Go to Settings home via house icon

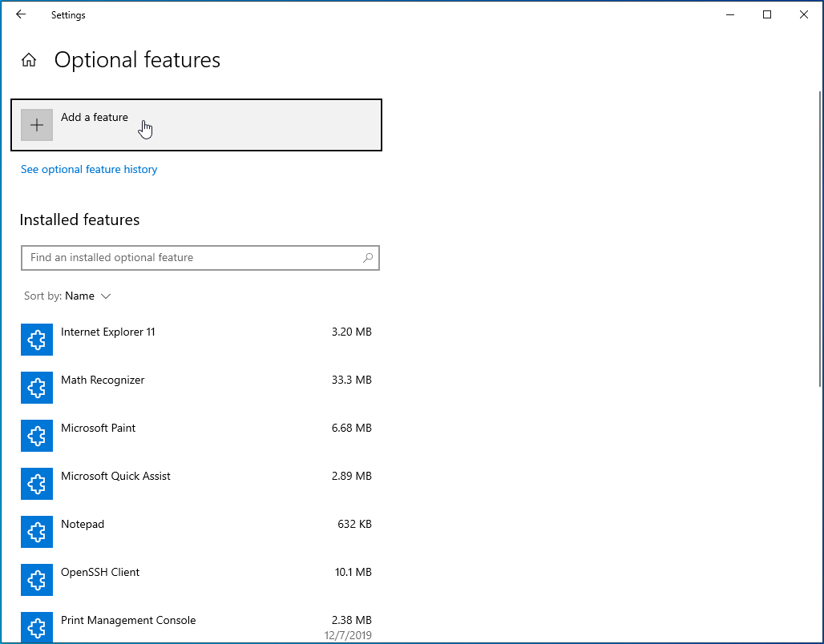(29, 60)
